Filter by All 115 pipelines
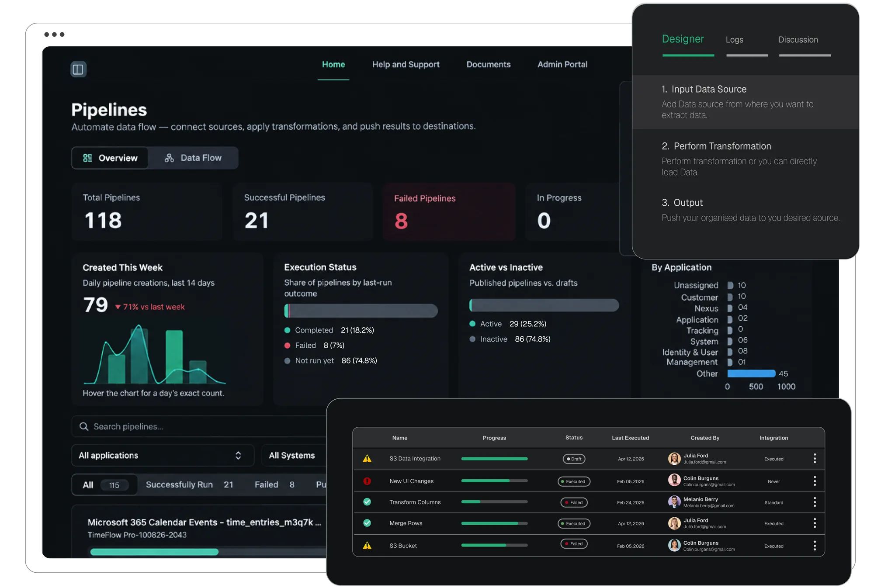874x588 pixels. 105,485
